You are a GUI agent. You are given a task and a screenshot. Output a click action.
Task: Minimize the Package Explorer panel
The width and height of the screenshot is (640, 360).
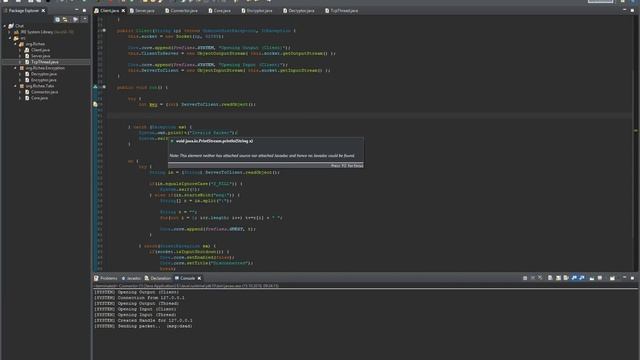coord(76,10)
